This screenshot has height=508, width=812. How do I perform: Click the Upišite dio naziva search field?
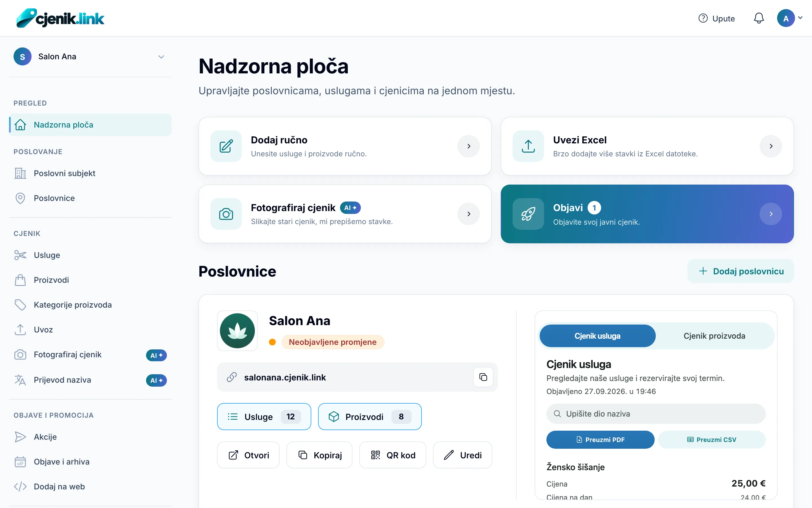pos(656,414)
